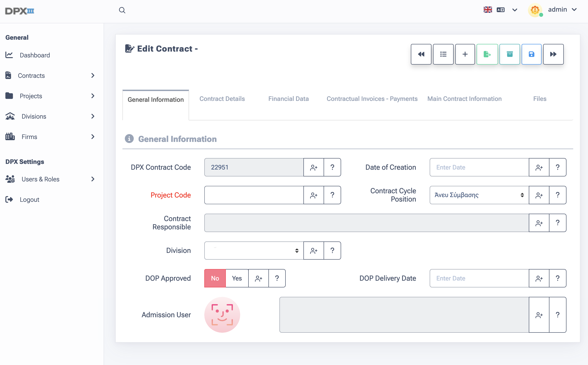Go to Dashboard in the sidebar
588x365 pixels.
point(35,55)
